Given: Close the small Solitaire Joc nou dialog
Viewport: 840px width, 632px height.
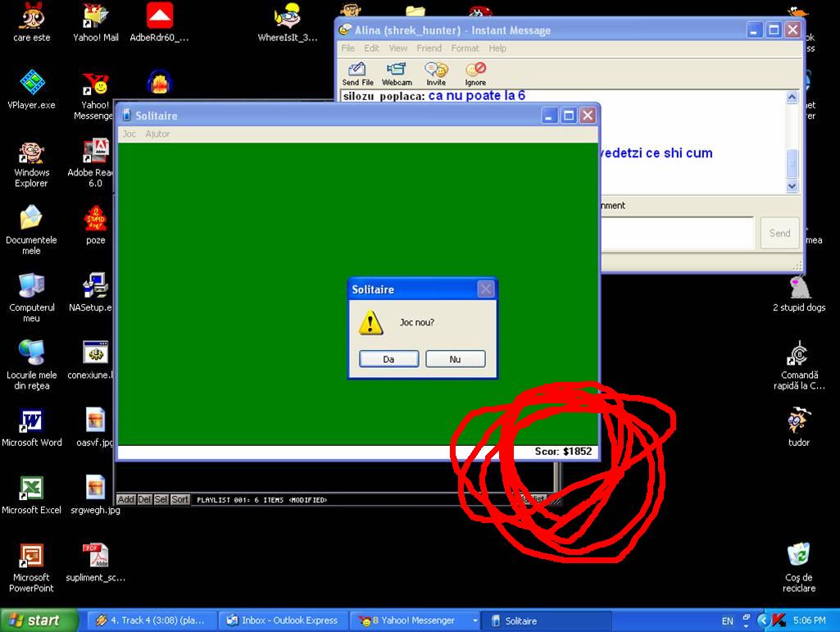Looking at the screenshot, I should (x=485, y=289).
